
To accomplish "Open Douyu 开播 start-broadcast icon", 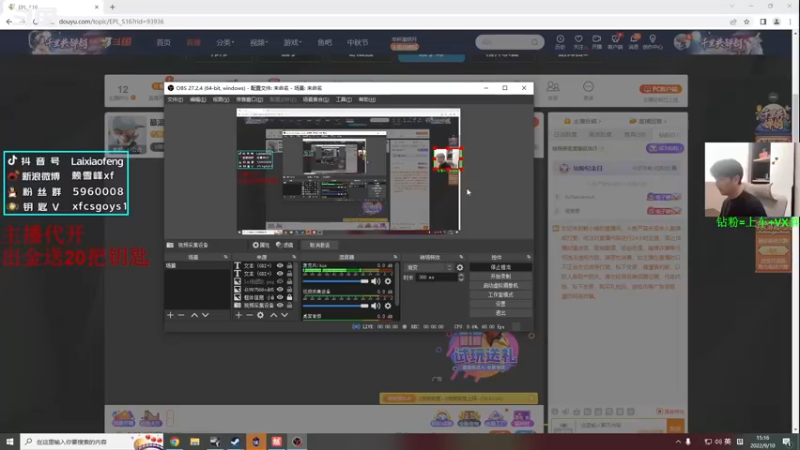I will [x=596, y=39].
